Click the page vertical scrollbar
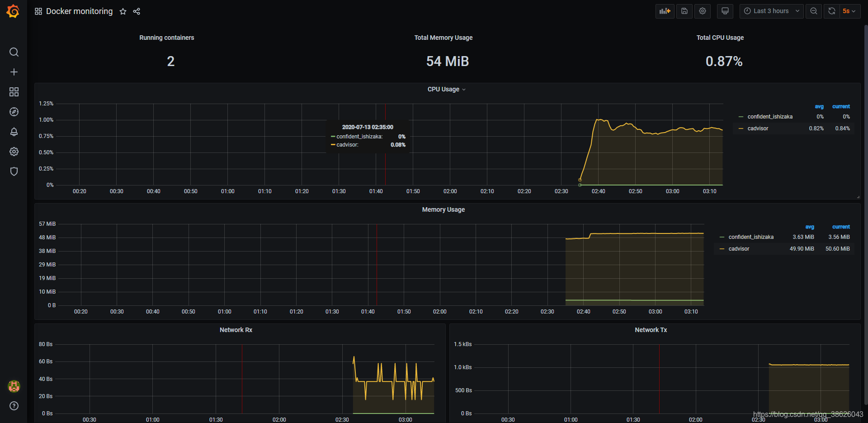Viewport: 868px width, 423px height. click(x=866, y=215)
